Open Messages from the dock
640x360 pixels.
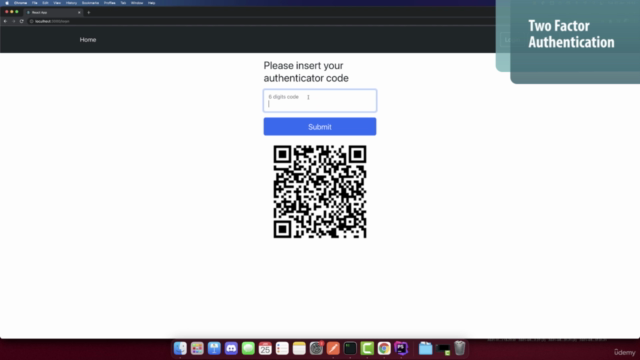pos(248,348)
